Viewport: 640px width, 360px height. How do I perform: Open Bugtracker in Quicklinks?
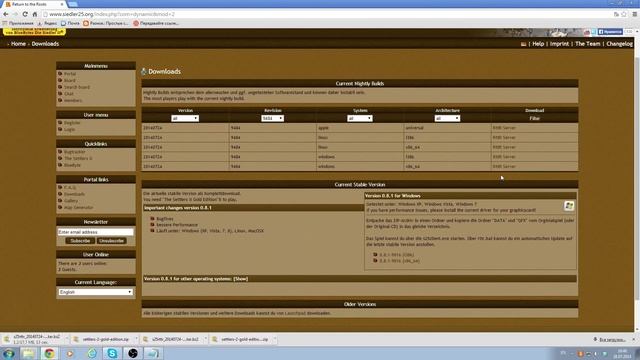75,152
